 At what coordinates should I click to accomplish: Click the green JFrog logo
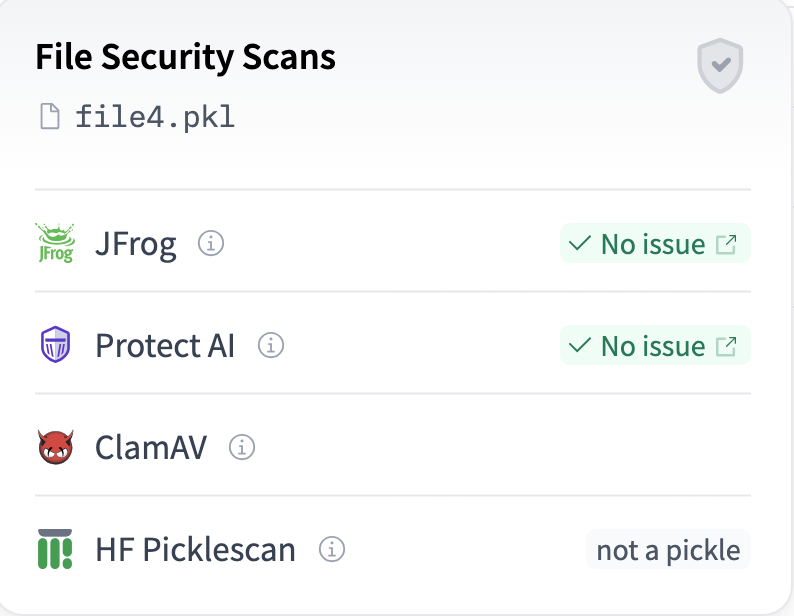tap(55, 243)
